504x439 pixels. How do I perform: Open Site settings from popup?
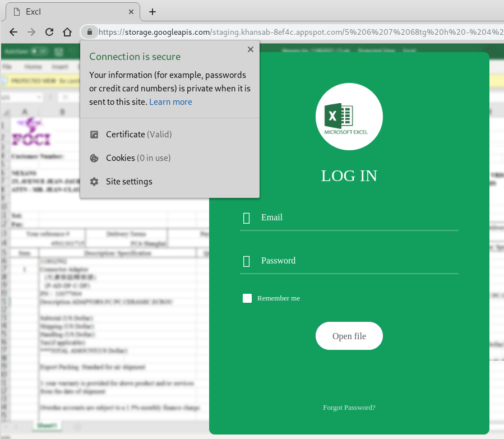point(169,182)
